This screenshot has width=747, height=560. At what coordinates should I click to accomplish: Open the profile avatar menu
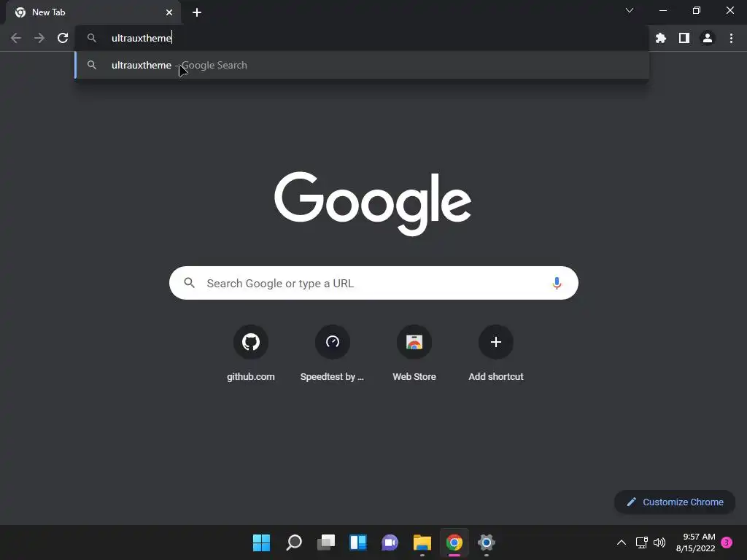(708, 38)
